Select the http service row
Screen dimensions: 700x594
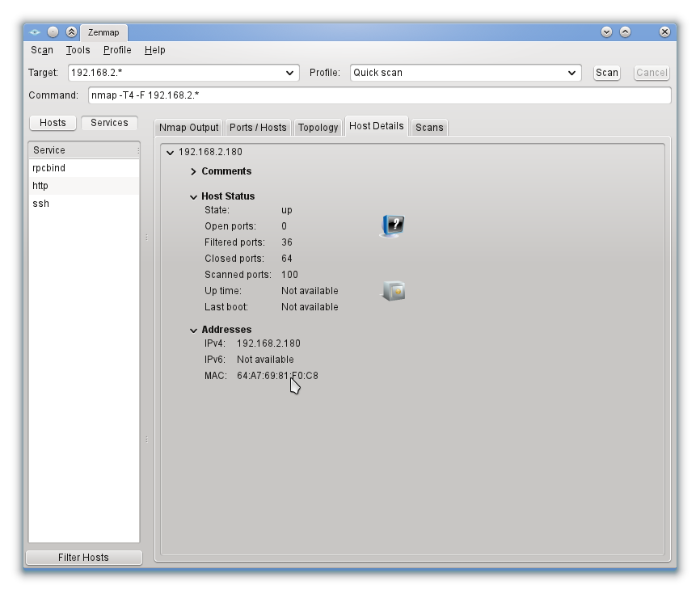pyautogui.click(x=84, y=186)
